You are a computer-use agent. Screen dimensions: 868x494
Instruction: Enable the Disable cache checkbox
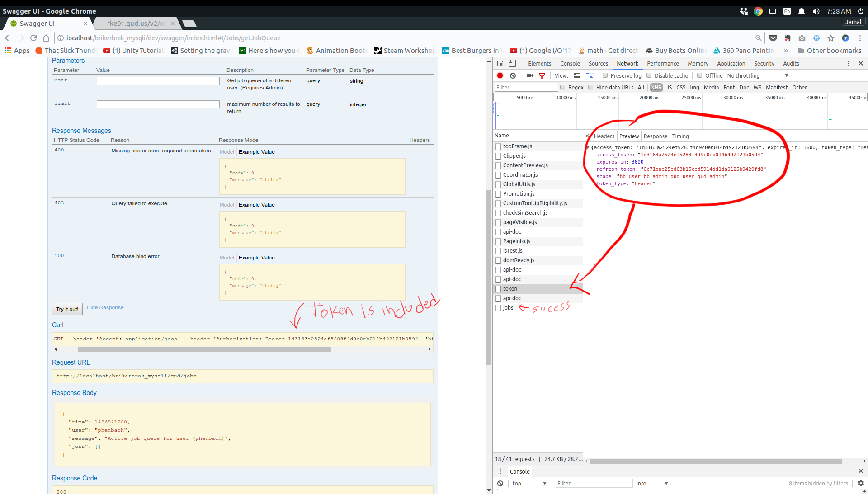coord(649,75)
